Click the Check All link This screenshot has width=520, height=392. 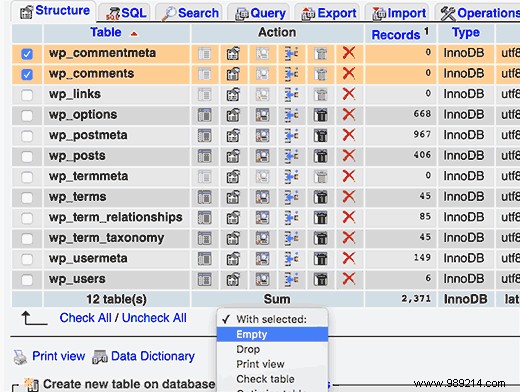click(85, 318)
